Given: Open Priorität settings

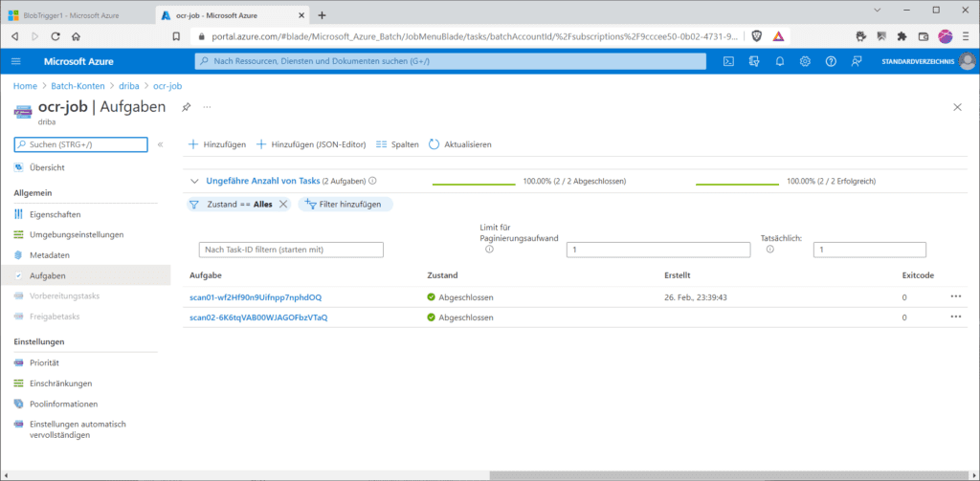Looking at the screenshot, I should click(44, 362).
